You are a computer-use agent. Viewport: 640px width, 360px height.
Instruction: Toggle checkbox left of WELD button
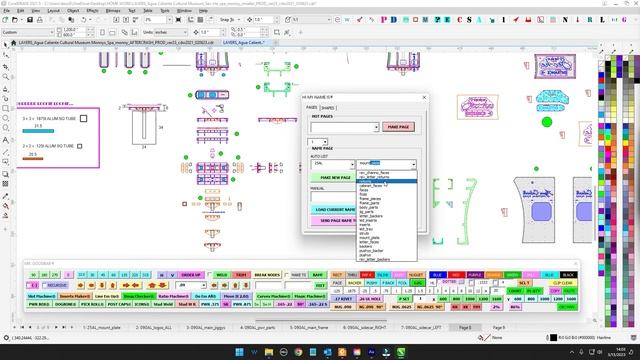(209, 275)
